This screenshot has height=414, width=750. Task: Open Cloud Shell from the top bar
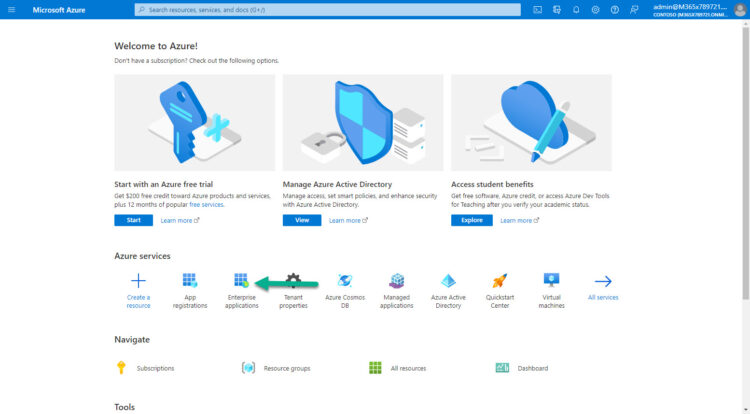(538, 10)
